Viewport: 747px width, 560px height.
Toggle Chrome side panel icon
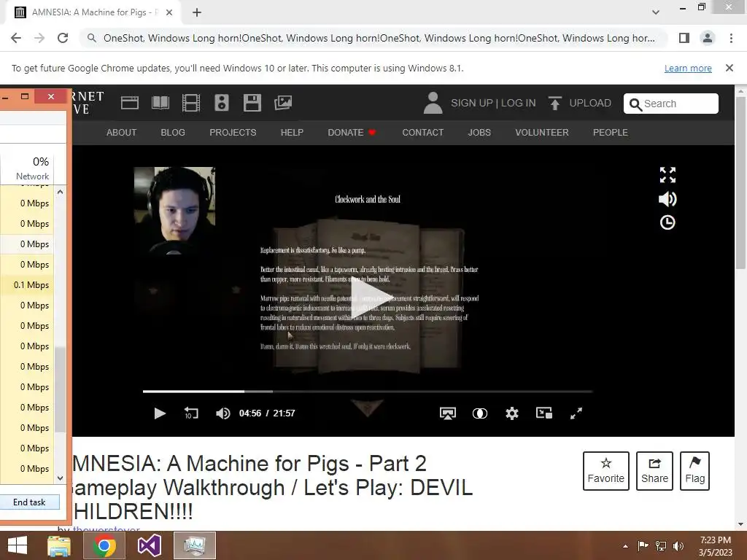click(x=684, y=38)
